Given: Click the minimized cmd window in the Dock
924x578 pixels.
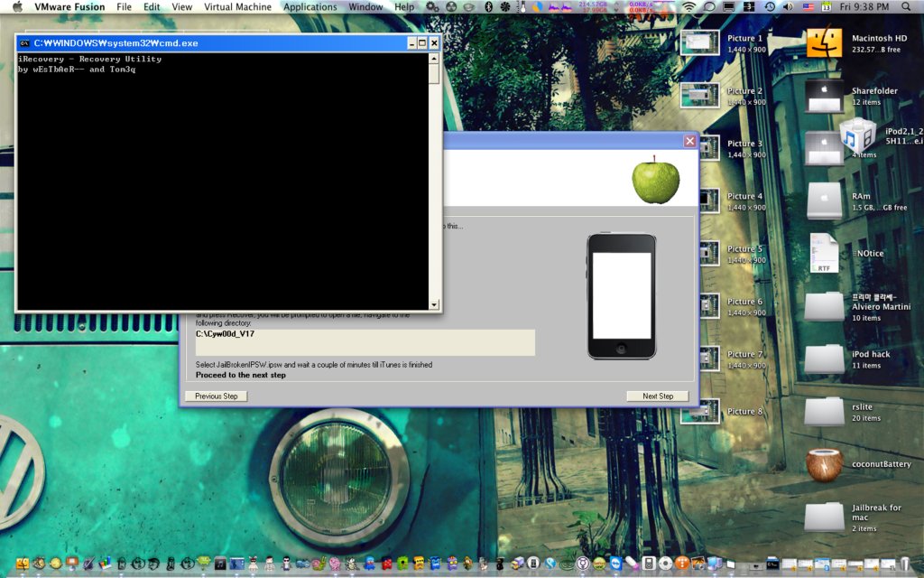Looking at the screenshot, I should [772, 564].
